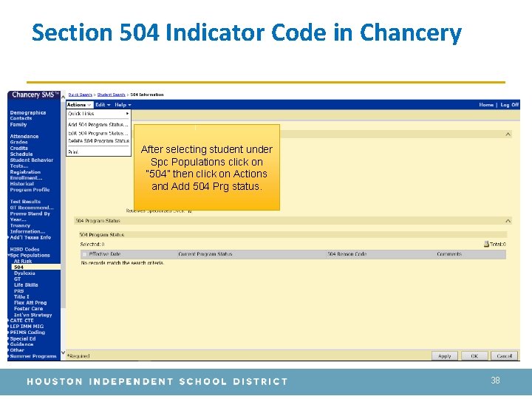This screenshot has height=399, width=532.
Task: Open Family in sidebar
Action: [x=18, y=125]
